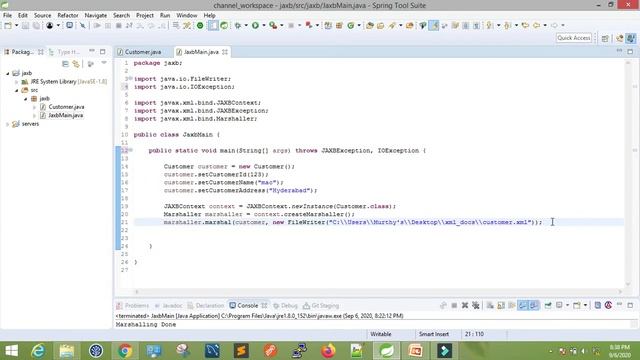Click the Open Type toolbar icon

(x=370, y=25)
